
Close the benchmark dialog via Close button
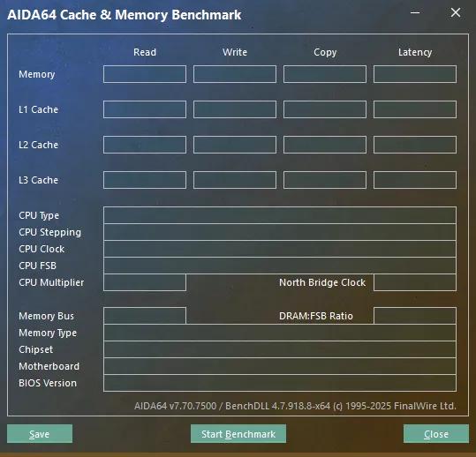pos(436,434)
